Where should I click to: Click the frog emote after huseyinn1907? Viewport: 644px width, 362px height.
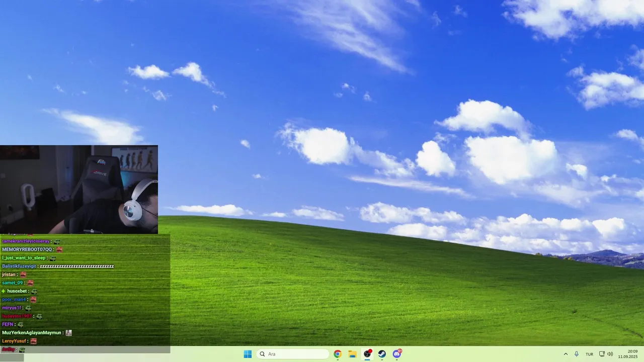tap(39, 316)
